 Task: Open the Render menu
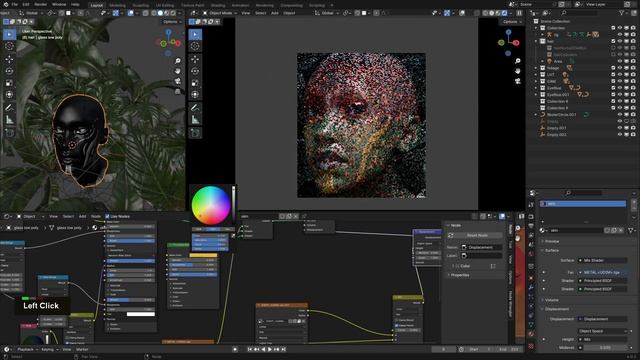(x=40, y=4)
